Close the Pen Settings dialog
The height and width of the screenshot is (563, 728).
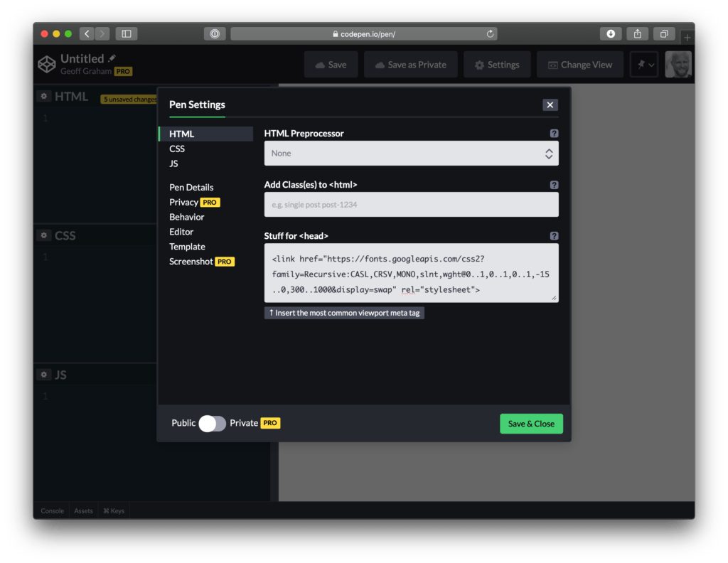550,105
